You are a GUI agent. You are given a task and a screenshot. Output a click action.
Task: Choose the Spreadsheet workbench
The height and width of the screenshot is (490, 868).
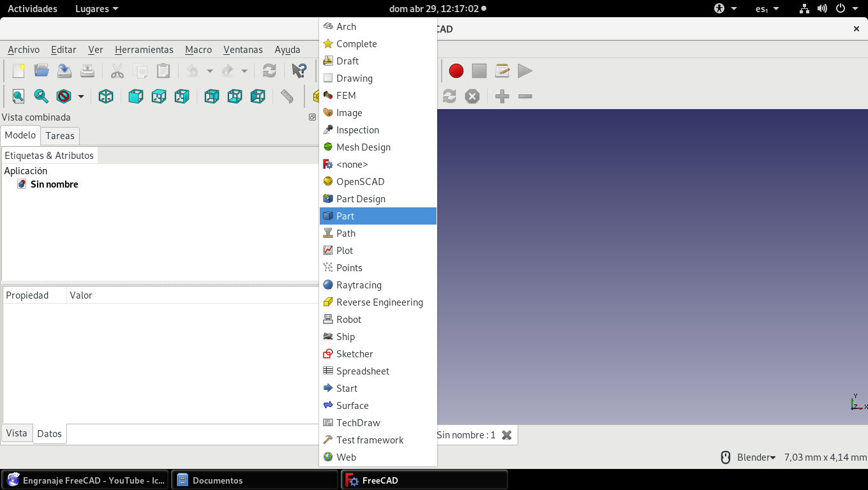pyautogui.click(x=378, y=371)
